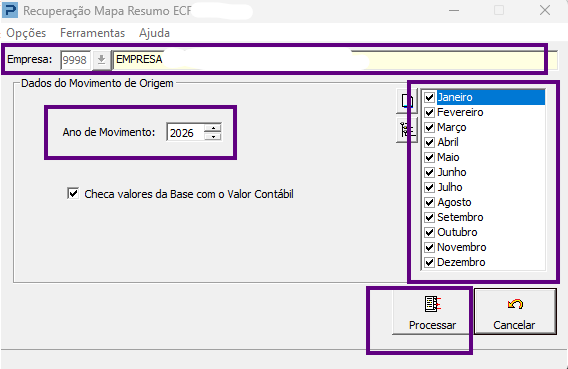Open the Ferramentas menu
Screen dimensions: 568x369
(x=92, y=33)
